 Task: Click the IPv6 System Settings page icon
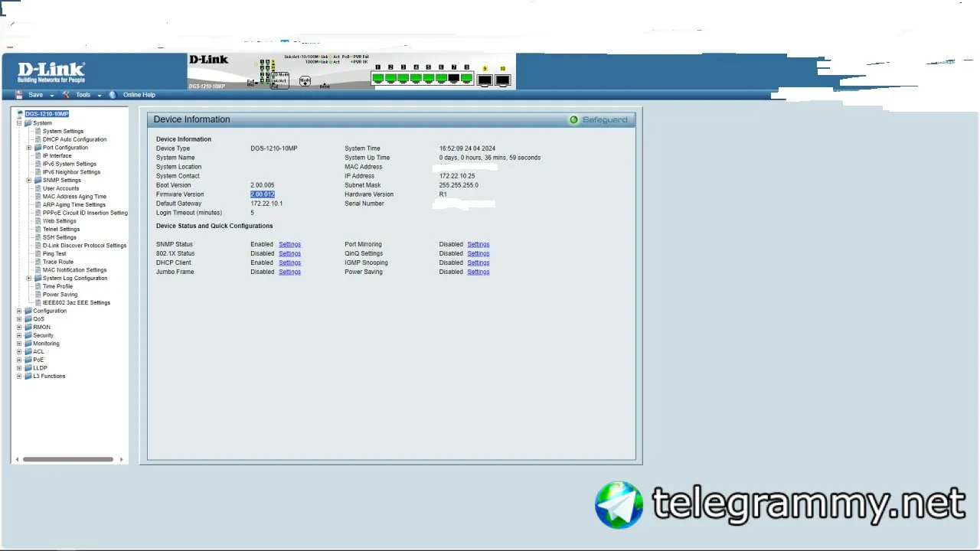(38, 164)
